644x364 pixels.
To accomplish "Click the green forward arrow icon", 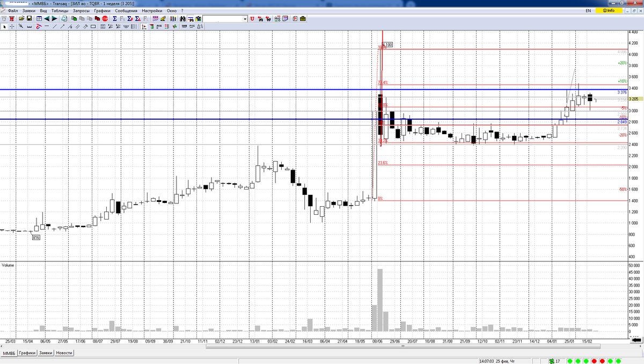I will (54, 19).
